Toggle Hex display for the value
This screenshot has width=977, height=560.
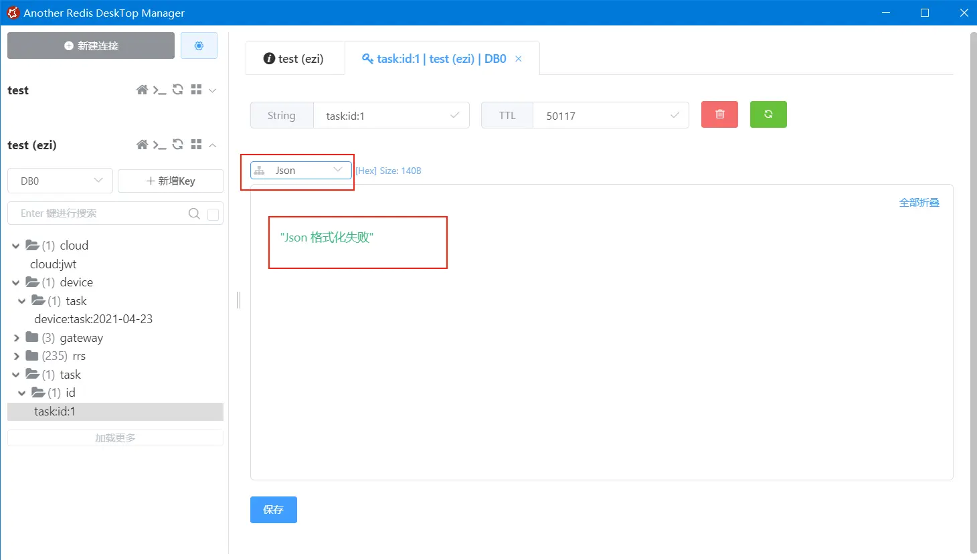coord(365,171)
